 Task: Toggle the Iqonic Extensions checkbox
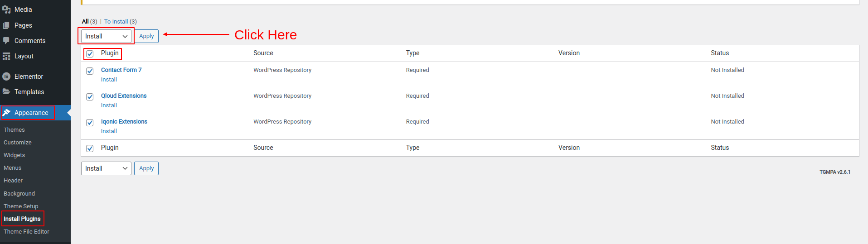tap(90, 123)
